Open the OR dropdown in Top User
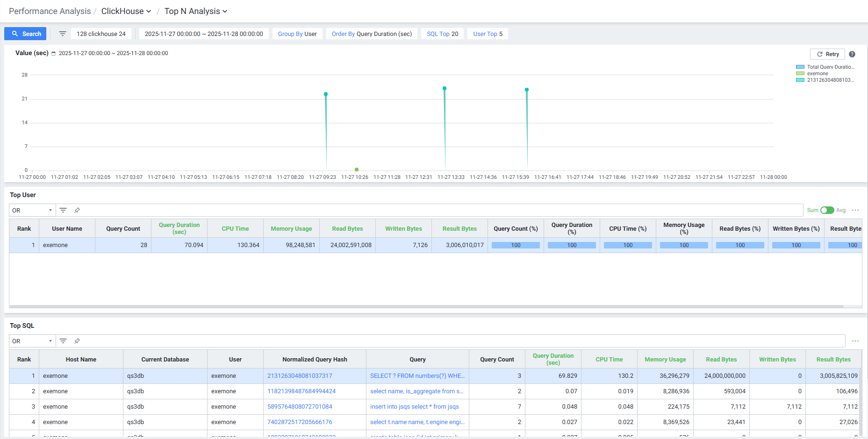The height and width of the screenshot is (439, 868). pos(32,210)
